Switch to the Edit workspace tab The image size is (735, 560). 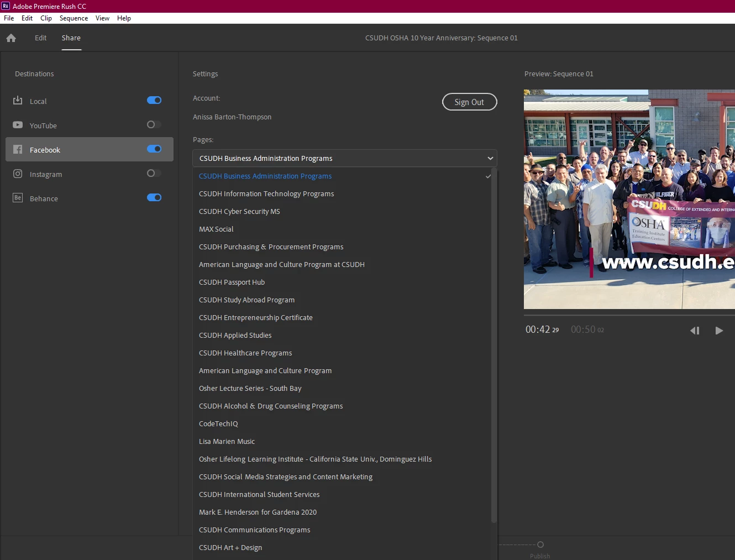point(40,38)
